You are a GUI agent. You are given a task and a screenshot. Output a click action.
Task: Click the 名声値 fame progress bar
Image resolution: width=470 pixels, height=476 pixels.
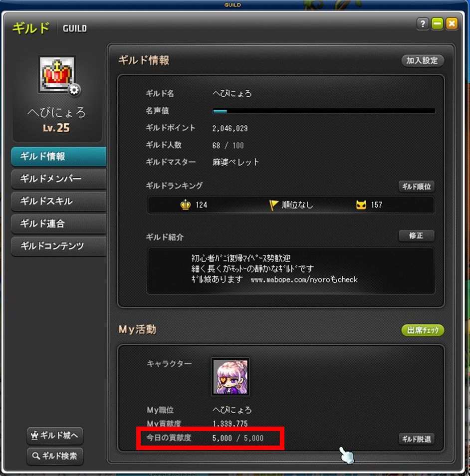click(324, 111)
